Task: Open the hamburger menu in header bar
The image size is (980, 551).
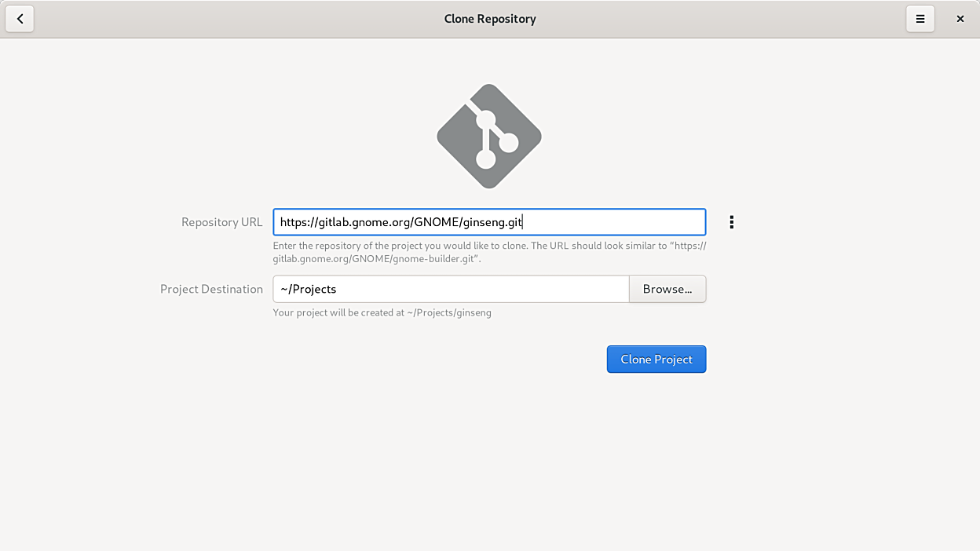Action: click(920, 19)
